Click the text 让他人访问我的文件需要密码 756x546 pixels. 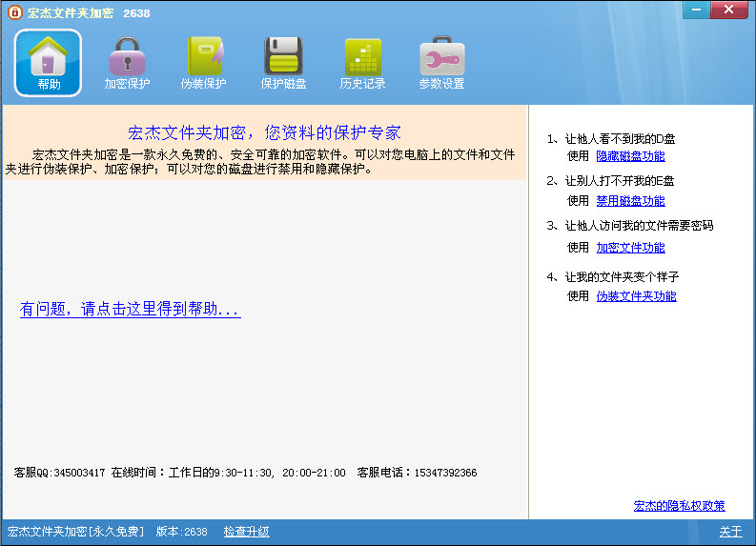639,226
